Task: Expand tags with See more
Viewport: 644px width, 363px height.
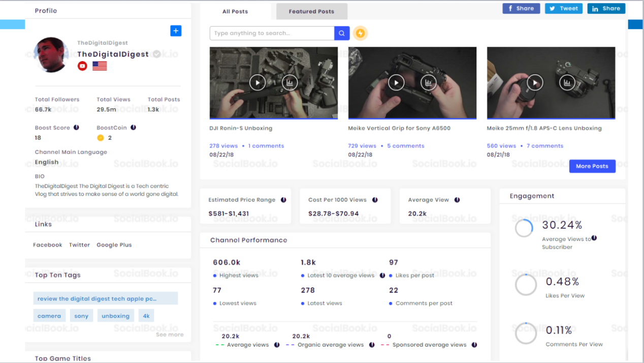Action: click(x=170, y=335)
